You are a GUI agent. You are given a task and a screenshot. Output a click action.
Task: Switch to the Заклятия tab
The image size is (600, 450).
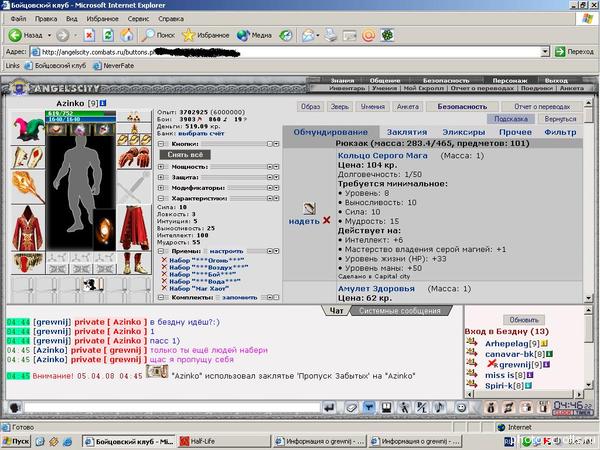[x=407, y=132]
